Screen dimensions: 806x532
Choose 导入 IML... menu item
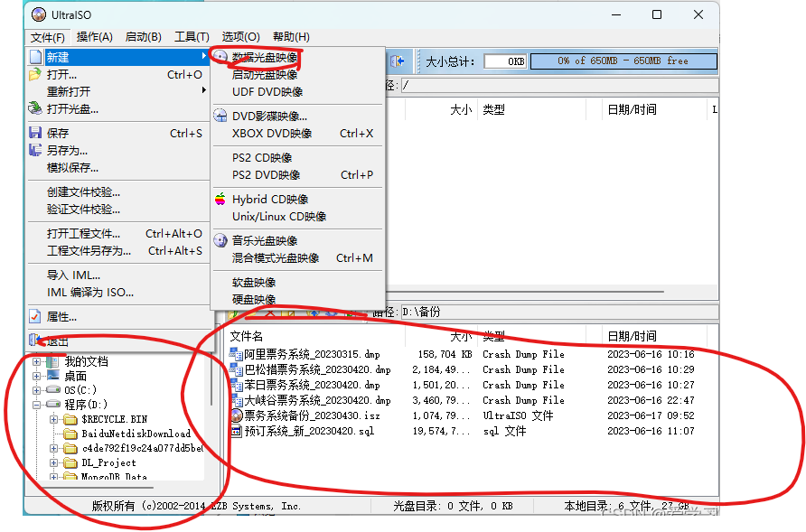click(x=118, y=275)
